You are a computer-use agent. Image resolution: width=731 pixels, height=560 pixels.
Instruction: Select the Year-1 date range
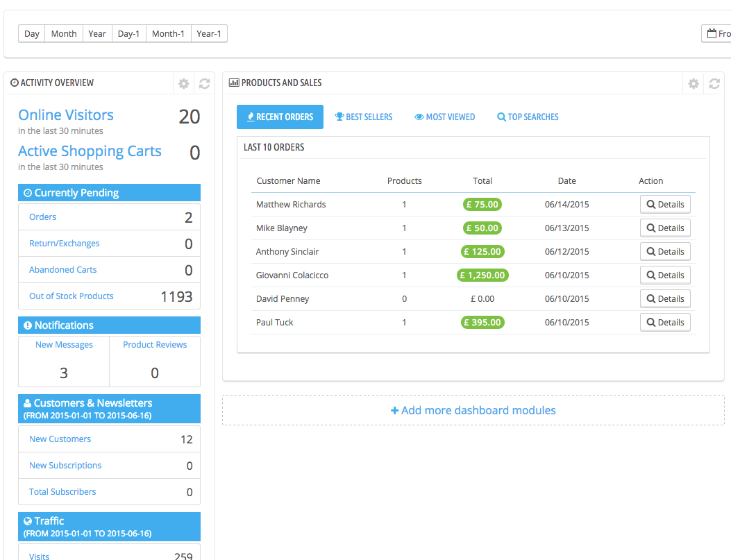pyautogui.click(x=209, y=33)
